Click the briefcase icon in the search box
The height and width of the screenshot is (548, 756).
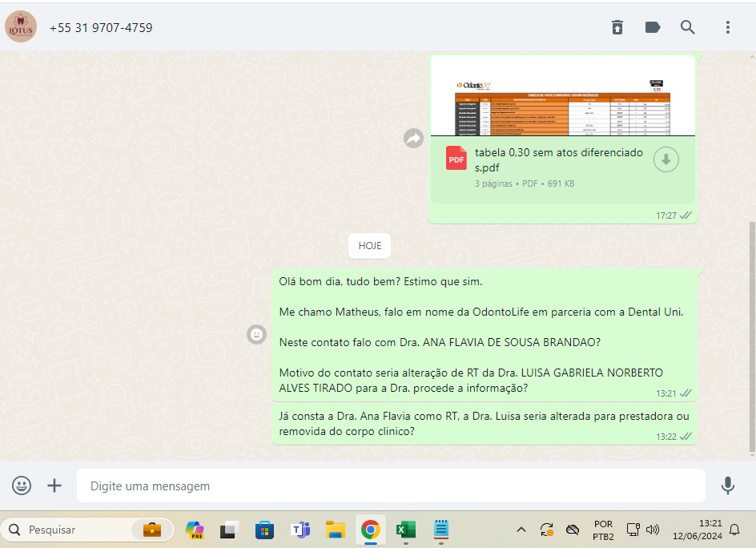click(152, 530)
